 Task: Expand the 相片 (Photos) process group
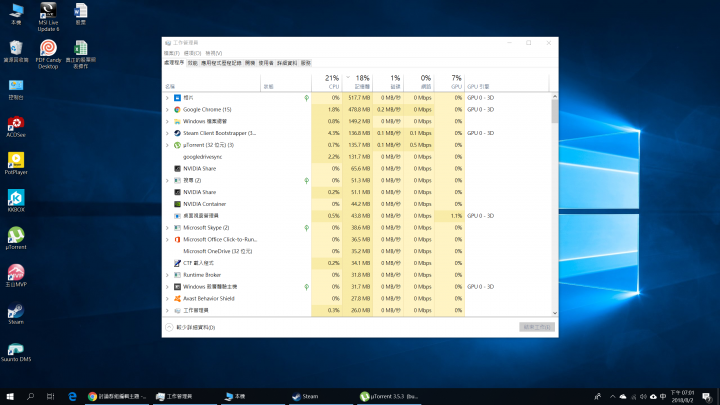point(167,98)
